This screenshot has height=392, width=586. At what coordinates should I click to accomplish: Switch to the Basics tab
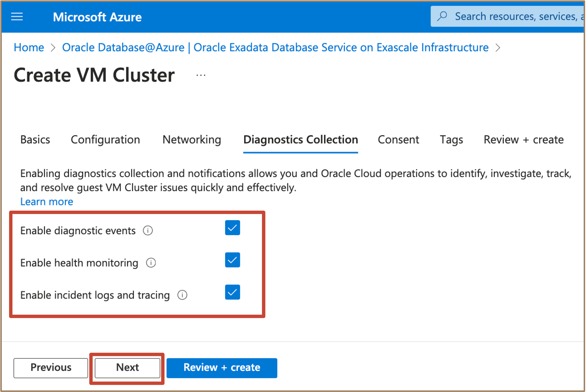pos(35,139)
